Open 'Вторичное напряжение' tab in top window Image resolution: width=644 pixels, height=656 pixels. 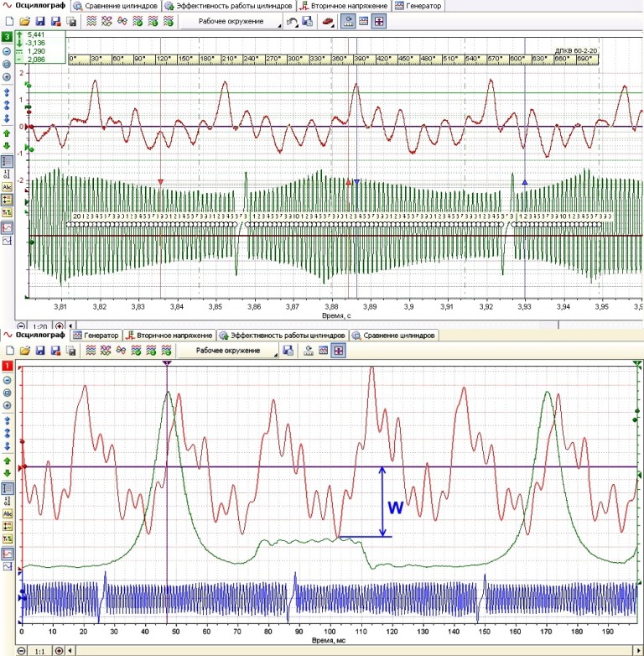[345, 6]
